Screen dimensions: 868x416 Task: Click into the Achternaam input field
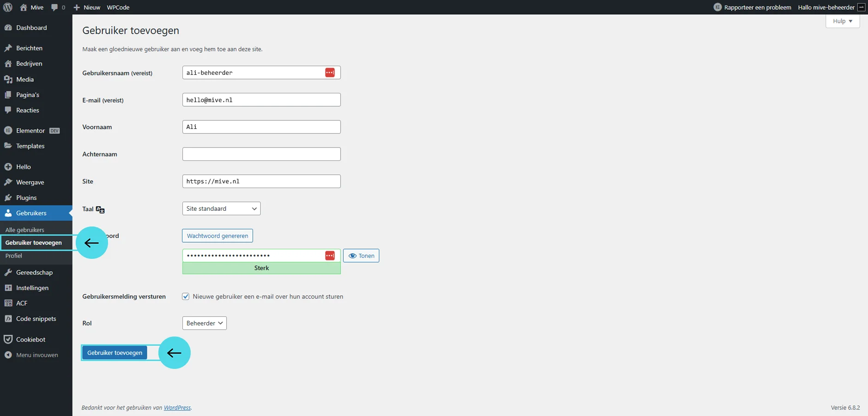tap(261, 154)
